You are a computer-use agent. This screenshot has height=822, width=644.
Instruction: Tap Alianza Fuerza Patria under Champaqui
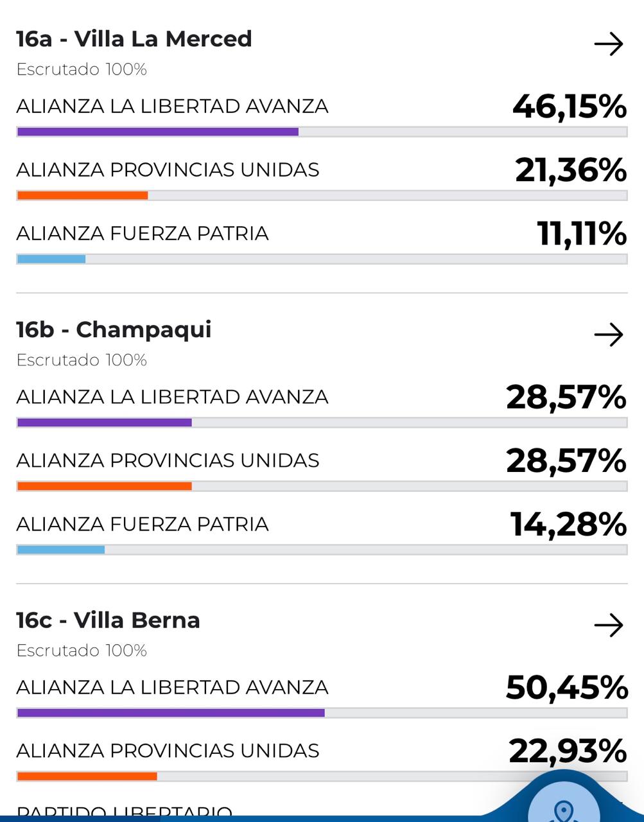pos(142,524)
